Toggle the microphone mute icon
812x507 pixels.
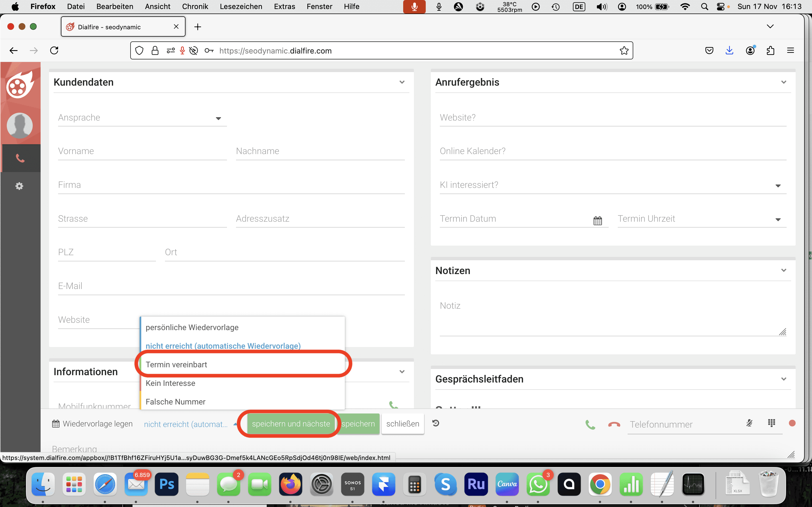coord(749,423)
